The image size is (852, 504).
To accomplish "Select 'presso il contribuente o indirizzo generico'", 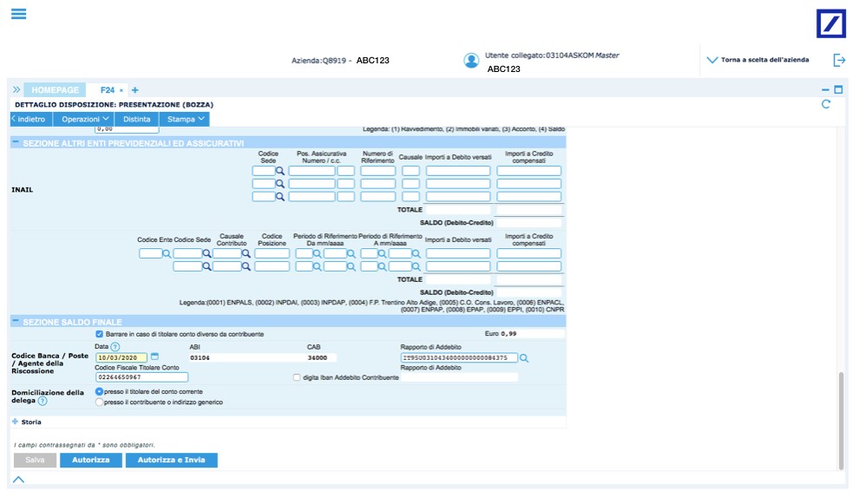I will coord(99,403).
